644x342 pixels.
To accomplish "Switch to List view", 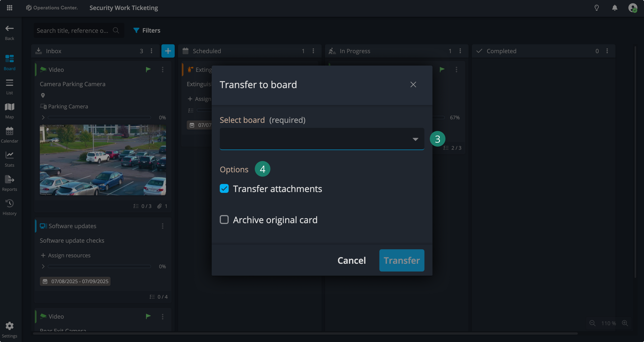I will (9, 87).
